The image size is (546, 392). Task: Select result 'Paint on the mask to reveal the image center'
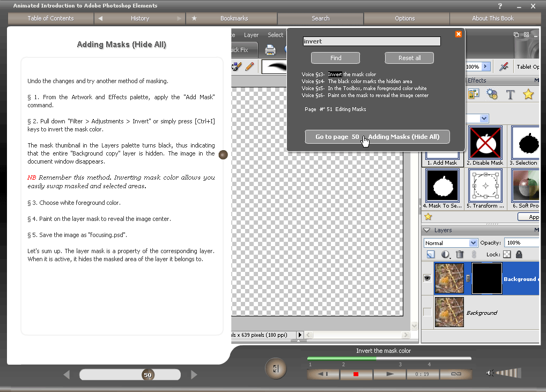point(378,95)
